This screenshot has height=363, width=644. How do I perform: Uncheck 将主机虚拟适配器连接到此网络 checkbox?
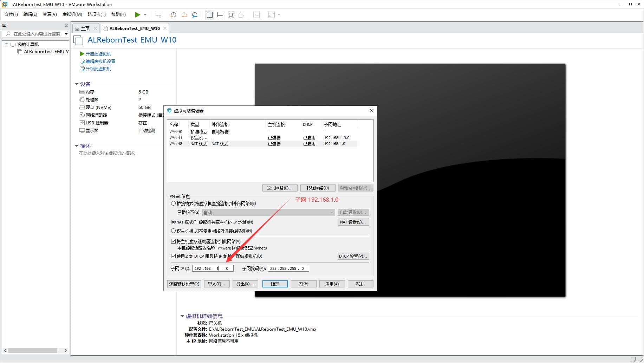point(173,241)
